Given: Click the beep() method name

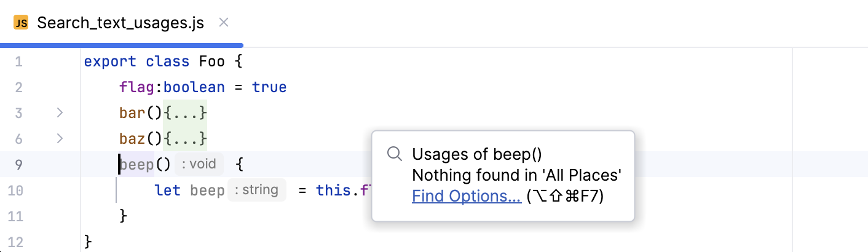Looking at the screenshot, I should click(x=136, y=164).
